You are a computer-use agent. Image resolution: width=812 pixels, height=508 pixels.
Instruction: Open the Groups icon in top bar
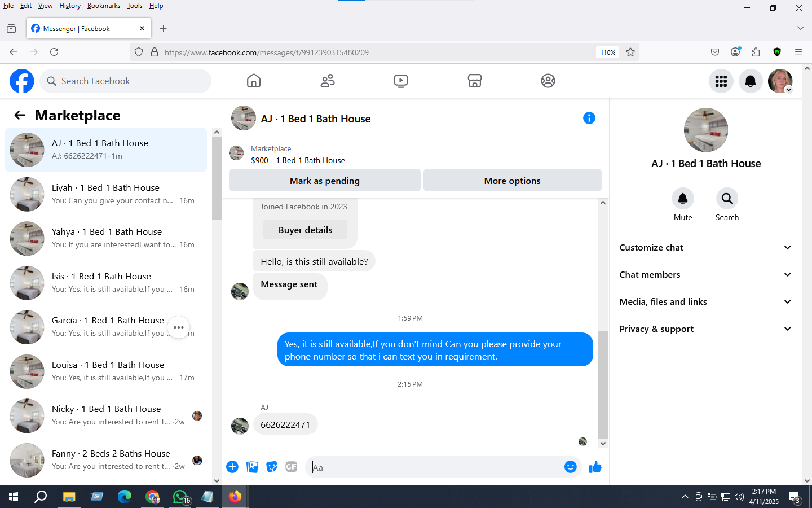pos(548,81)
